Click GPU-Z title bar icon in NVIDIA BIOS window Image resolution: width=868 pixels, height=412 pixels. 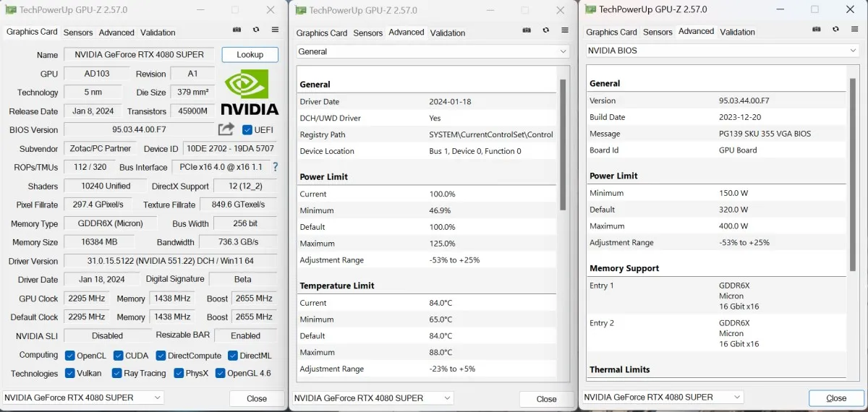tap(590, 9)
